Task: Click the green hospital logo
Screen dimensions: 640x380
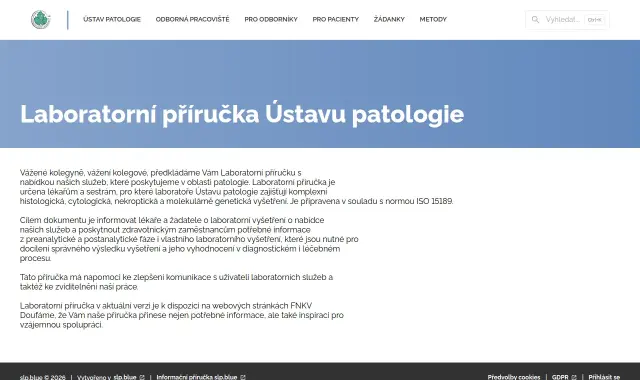Action: (x=40, y=20)
